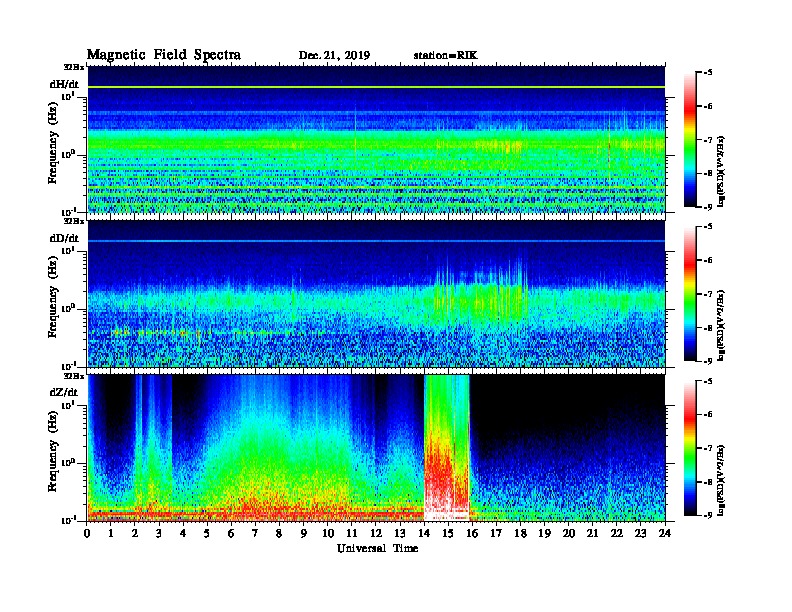Click the color scale bar beside dD/dt panel
The image size is (792, 612).
(690, 293)
